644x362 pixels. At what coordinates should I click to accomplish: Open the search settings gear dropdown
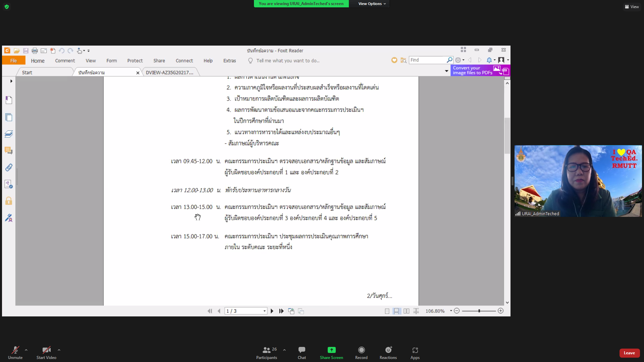point(460,60)
